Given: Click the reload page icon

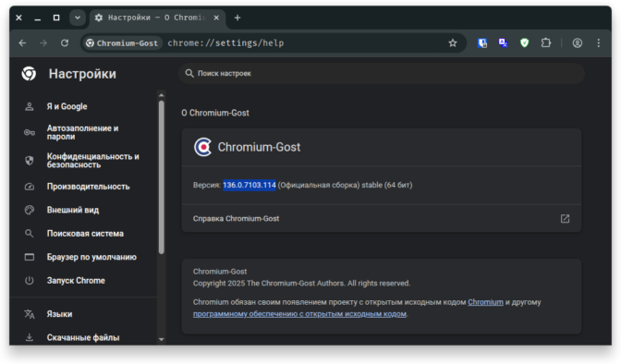Looking at the screenshot, I should click(65, 42).
